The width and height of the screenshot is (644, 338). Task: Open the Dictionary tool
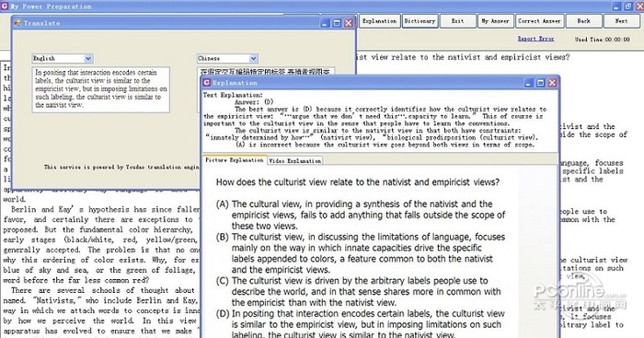[x=420, y=21]
